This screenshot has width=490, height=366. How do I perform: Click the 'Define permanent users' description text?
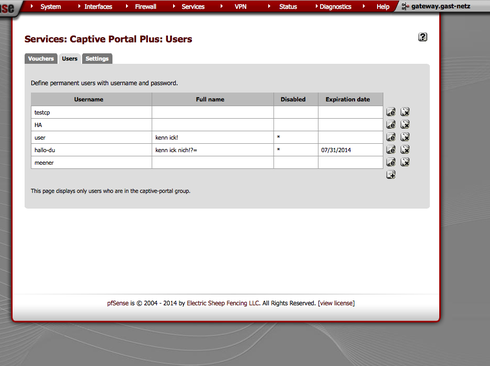coord(104,83)
